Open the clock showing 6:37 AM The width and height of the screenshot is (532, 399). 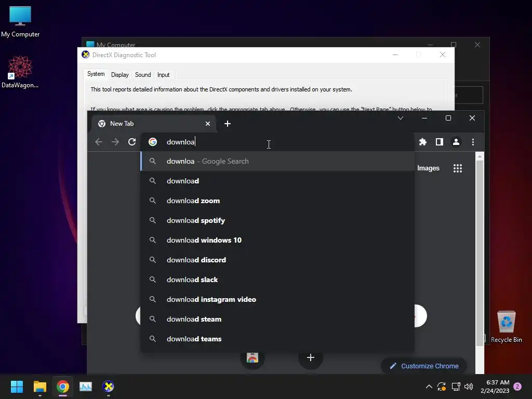click(495, 387)
